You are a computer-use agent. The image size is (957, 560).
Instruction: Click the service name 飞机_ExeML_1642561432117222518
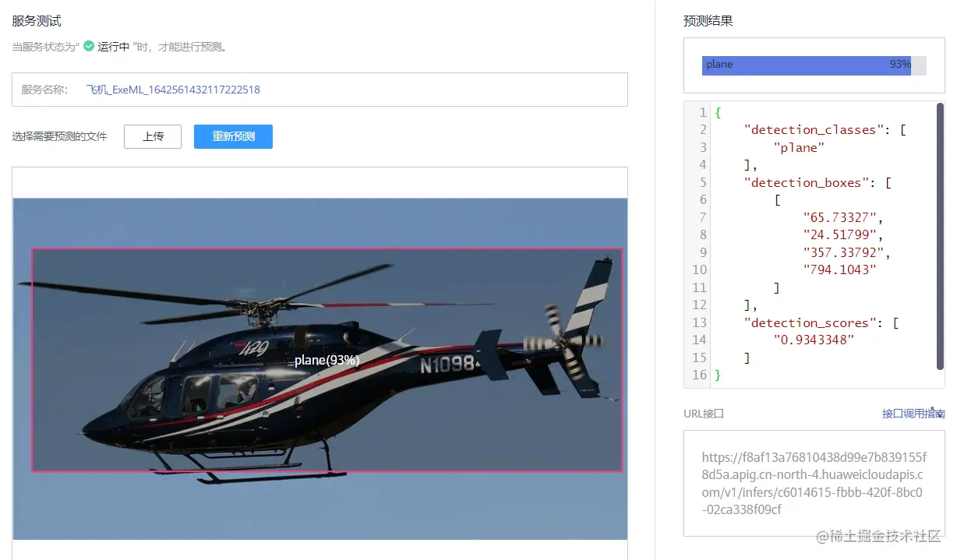173,90
